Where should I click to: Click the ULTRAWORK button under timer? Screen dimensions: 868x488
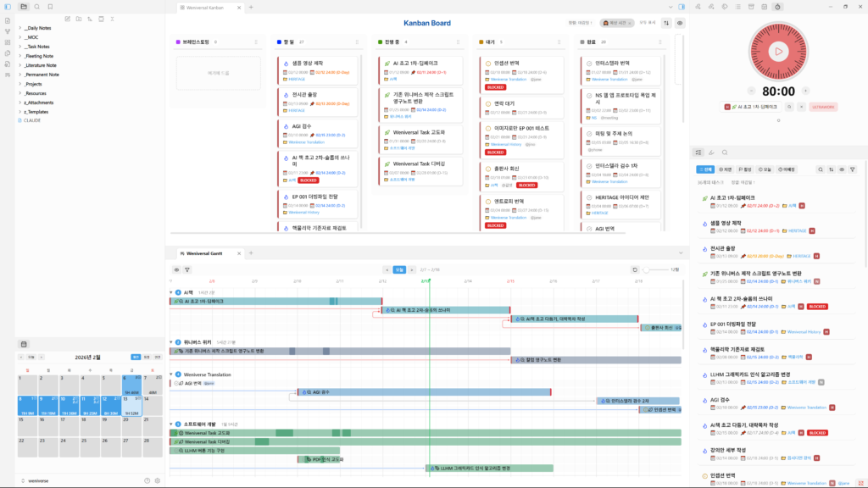(823, 107)
